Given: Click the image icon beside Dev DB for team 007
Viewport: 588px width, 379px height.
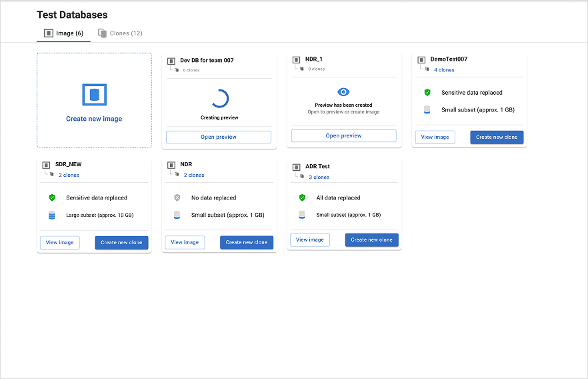Looking at the screenshot, I should click(171, 61).
